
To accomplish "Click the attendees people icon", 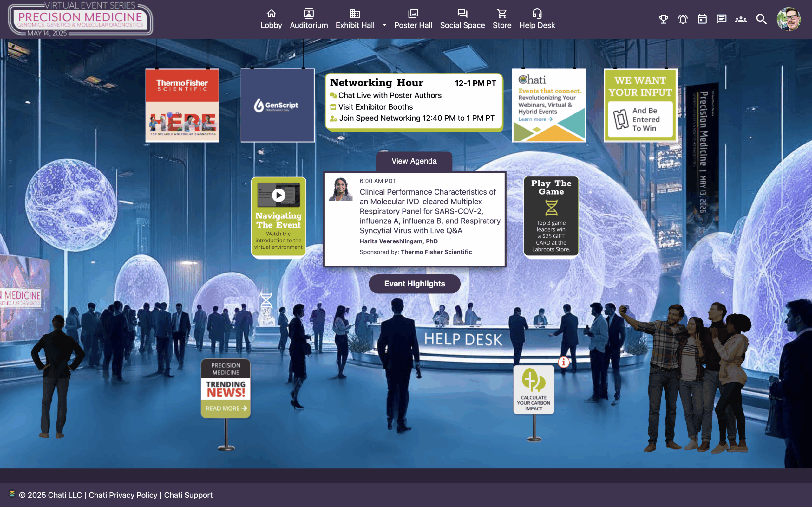I will pos(741,19).
